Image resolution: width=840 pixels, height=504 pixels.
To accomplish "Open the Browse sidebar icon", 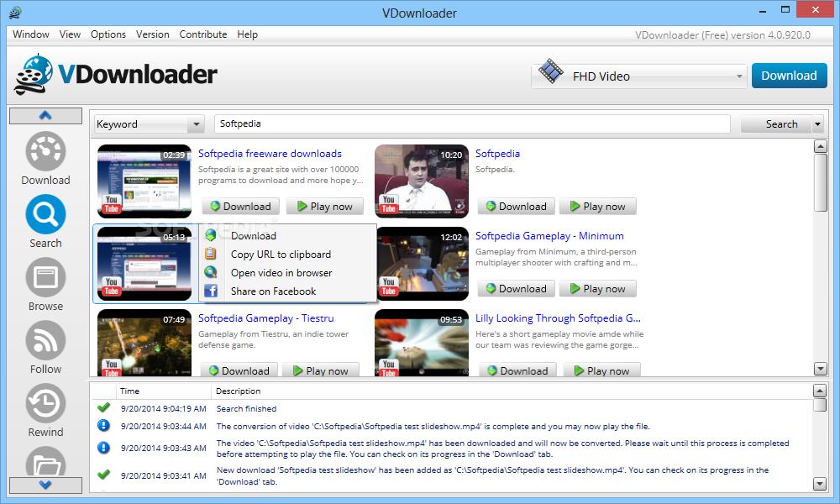I will coord(45,277).
